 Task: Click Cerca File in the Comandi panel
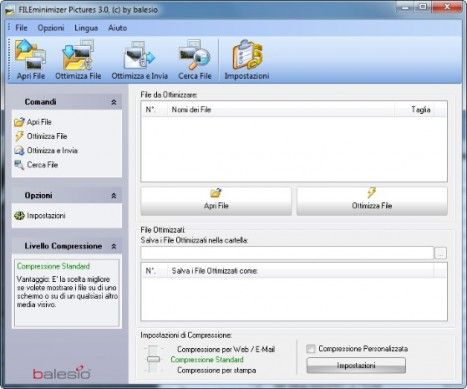tap(36, 165)
